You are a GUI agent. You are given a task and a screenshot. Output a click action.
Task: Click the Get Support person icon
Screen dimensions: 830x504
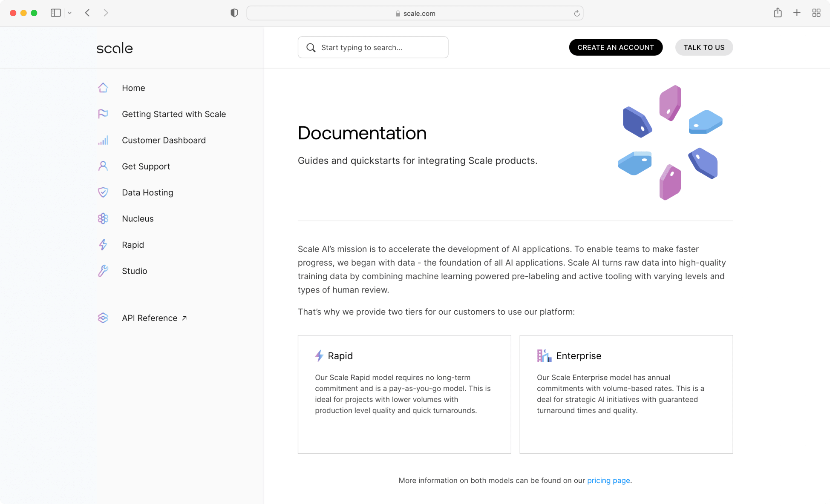coord(103,166)
